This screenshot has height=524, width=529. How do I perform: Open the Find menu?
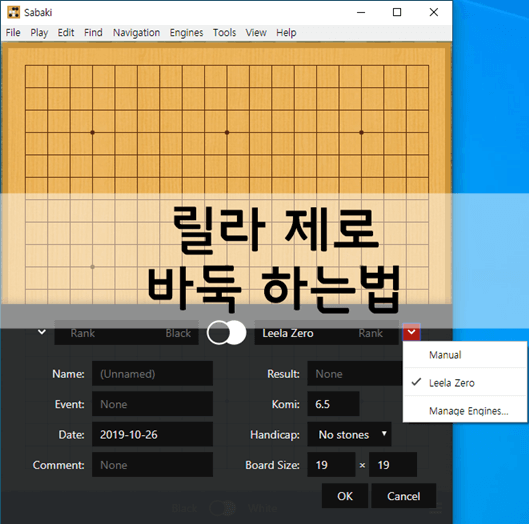click(93, 33)
